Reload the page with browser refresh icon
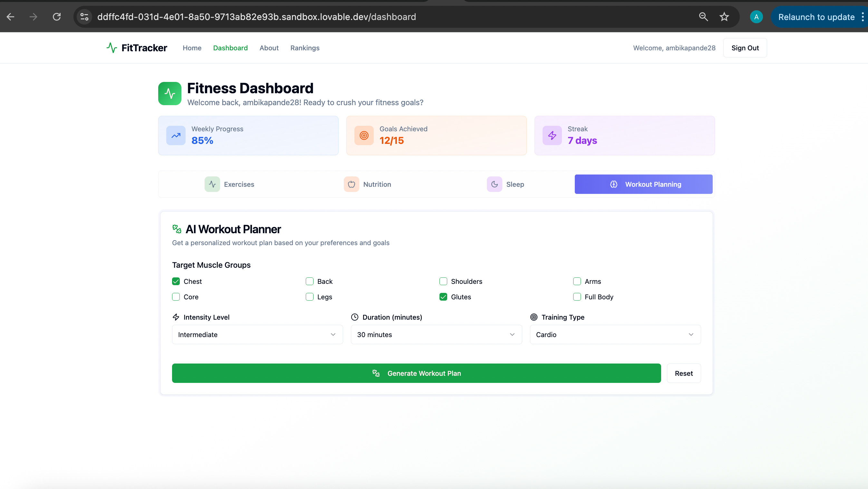The image size is (868, 489). (57, 17)
